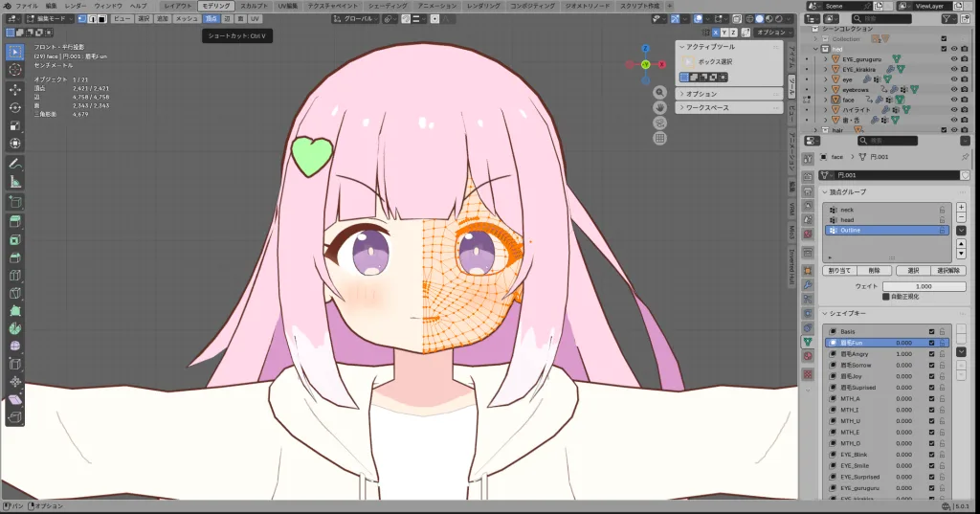Expand the hair collection in outliner
Image resolution: width=980 pixels, height=514 pixels.
pyautogui.click(x=816, y=130)
